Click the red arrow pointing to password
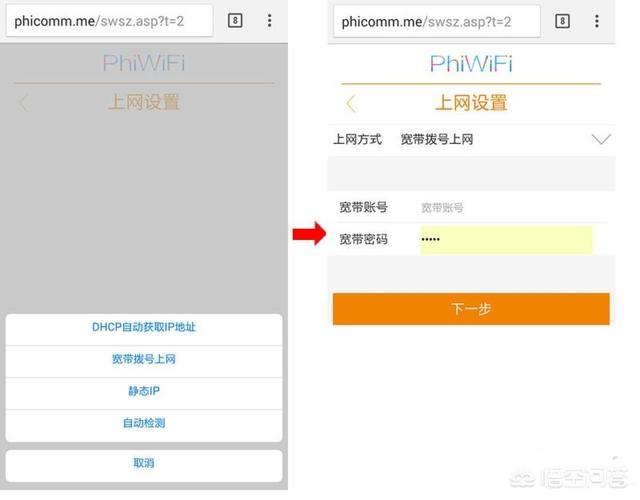 tap(309, 233)
